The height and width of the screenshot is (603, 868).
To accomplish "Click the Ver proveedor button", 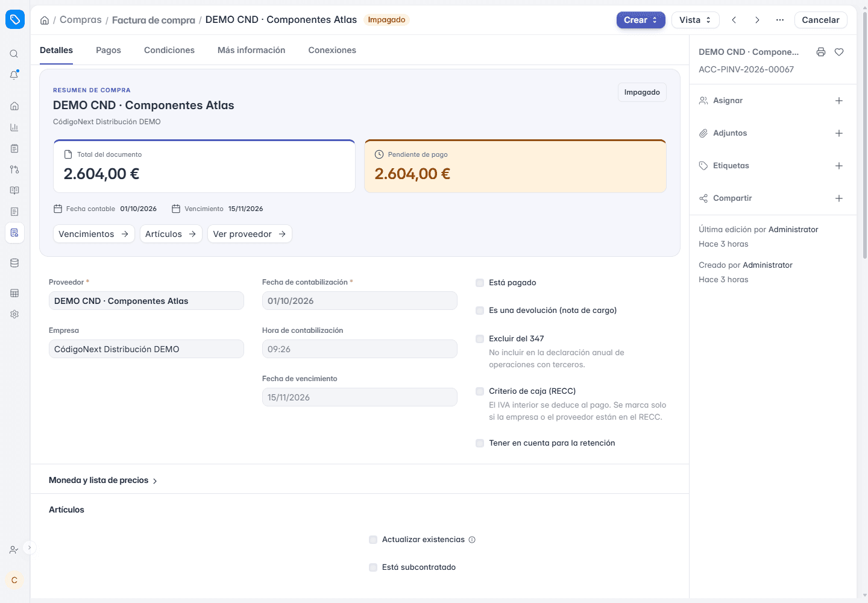I will coord(250,234).
